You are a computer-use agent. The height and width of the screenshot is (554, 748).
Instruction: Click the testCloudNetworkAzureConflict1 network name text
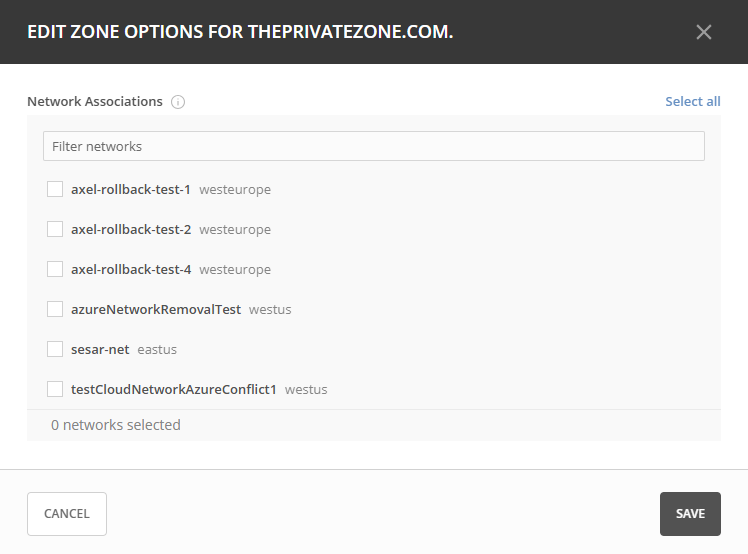pos(174,389)
